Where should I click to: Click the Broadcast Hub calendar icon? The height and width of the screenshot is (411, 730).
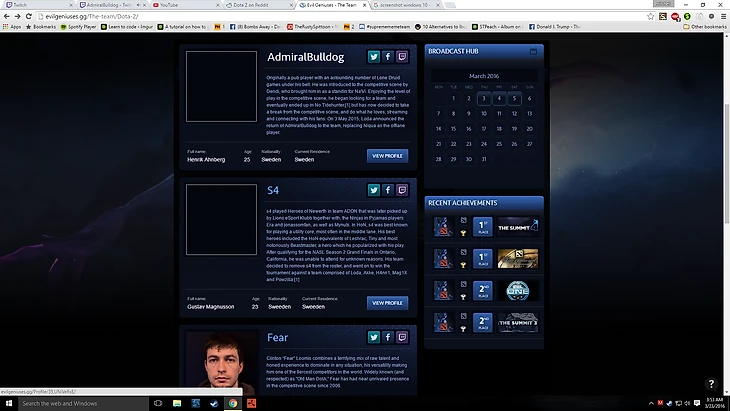[535, 50]
